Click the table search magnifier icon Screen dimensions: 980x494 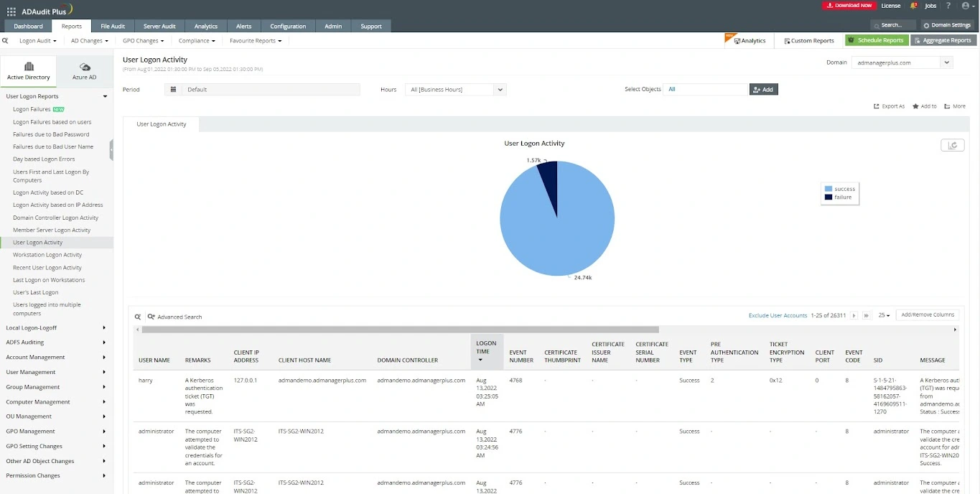138,317
